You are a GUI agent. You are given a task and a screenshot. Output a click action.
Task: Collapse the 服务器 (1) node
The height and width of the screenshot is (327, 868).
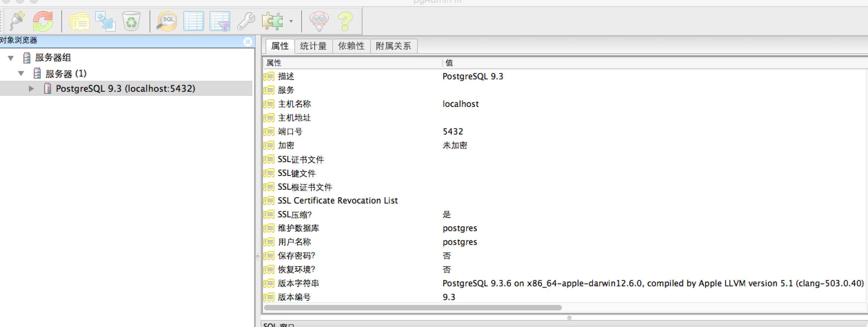click(x=21, y=73)
